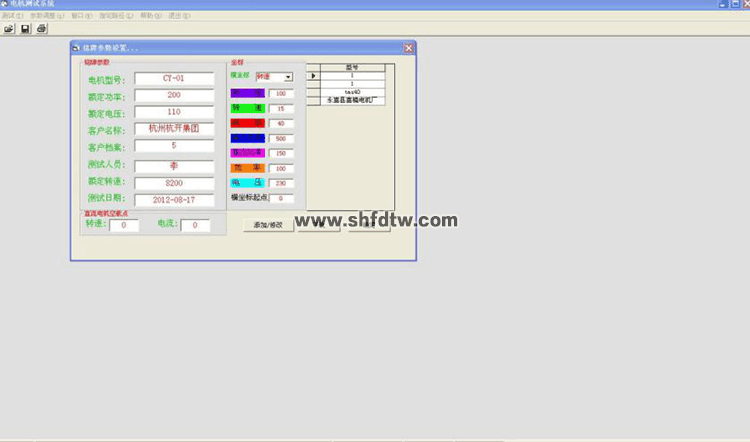Click the 横坐标起点 input field
This screenshot has width=750, height=442.
point(281,198)
